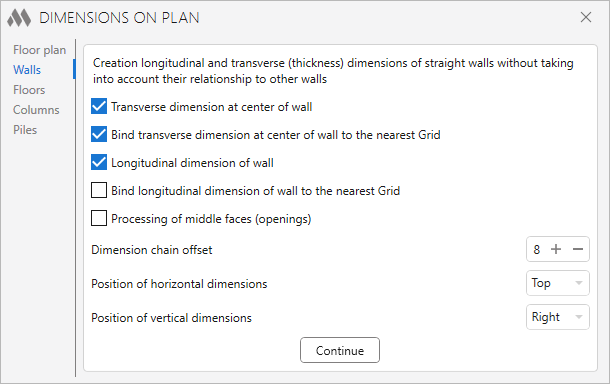Enable Bind longitudinal dimension to nearest Grid
The width and height of the screenshot is (610, 384).
(99, 190)
